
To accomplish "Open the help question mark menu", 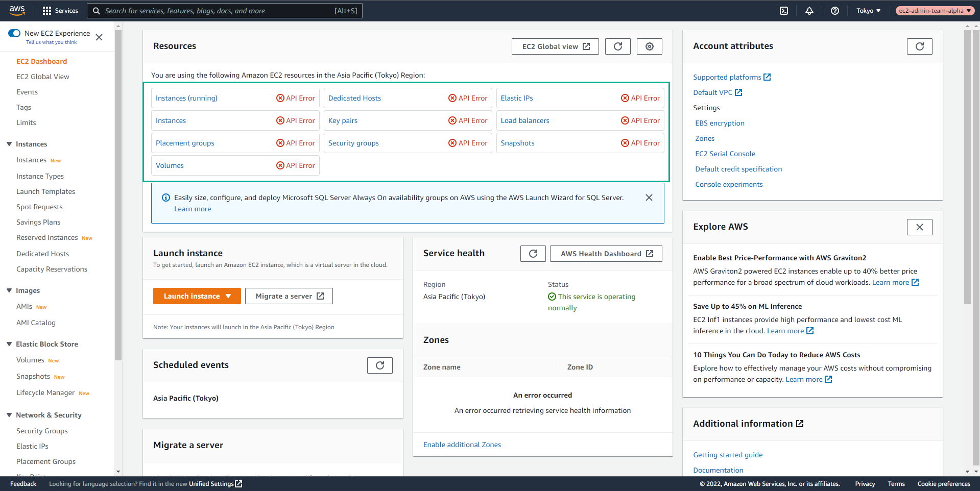I will 835,11.
